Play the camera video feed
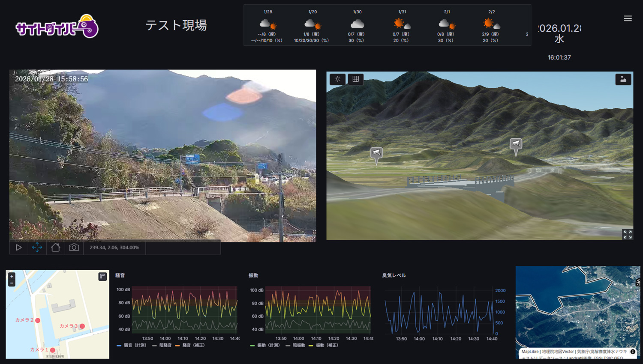Image resolution: width=643 pixels, height=364 pixels. click(x=18, y=248)
